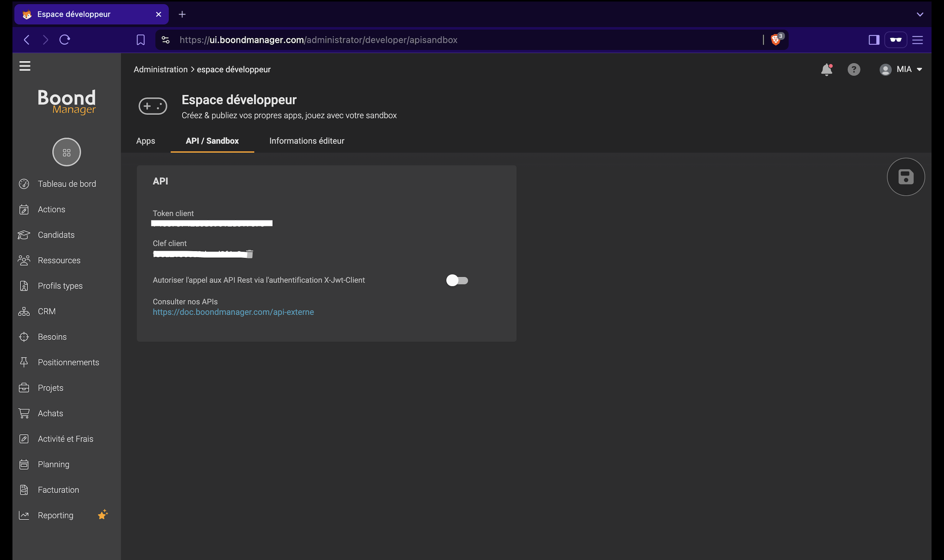Image resolution: width=944 pixels, height=560 pixels.
Task: Click the Actions calendar-edit icon
Action: click(24, 210)
